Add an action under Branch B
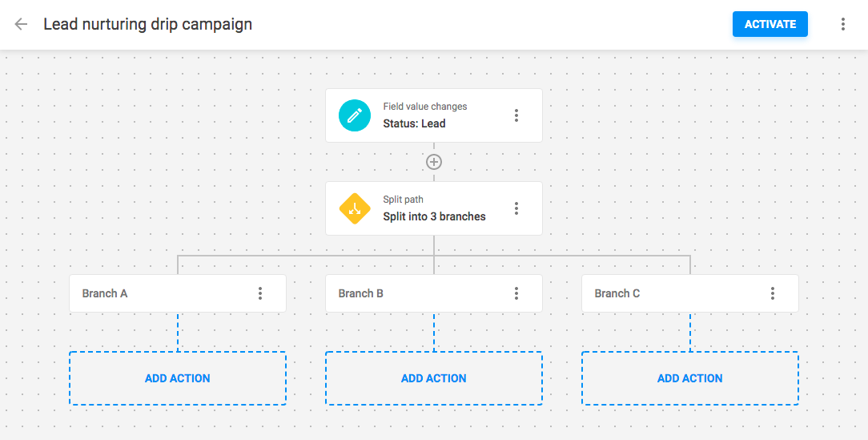The image size is (868, 440). pyautogui.click(x=434, y=378)
